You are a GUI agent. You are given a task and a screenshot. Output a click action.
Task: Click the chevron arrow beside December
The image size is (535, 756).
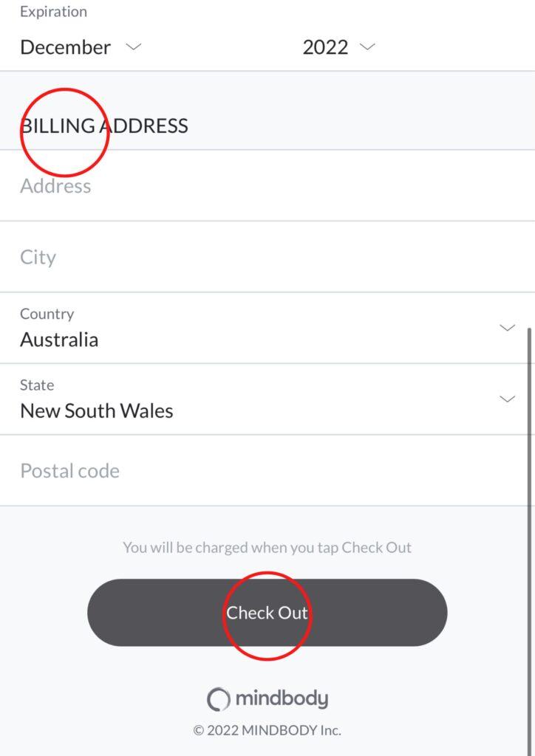click(133, 47)
